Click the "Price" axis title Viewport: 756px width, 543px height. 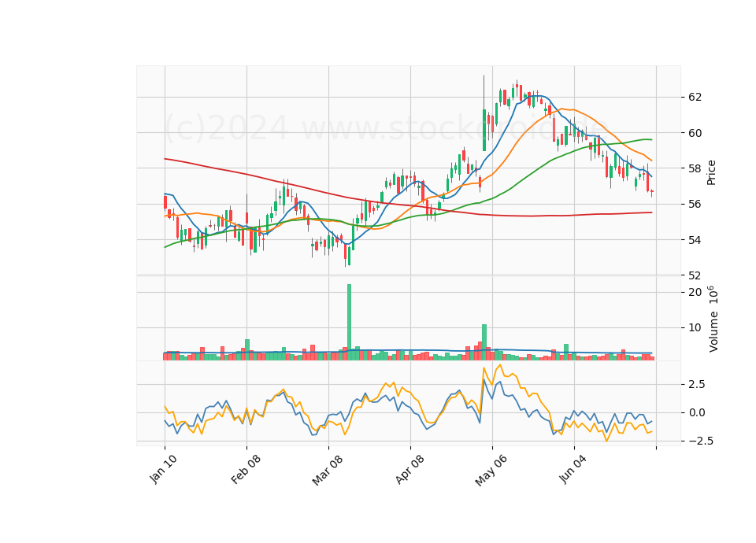(711, 172)
